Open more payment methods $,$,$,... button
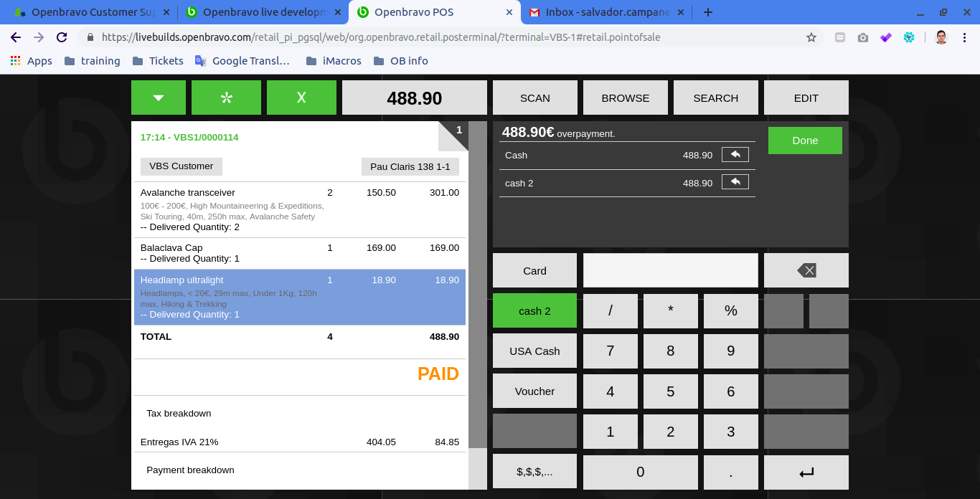 click(x=534, y=471)
